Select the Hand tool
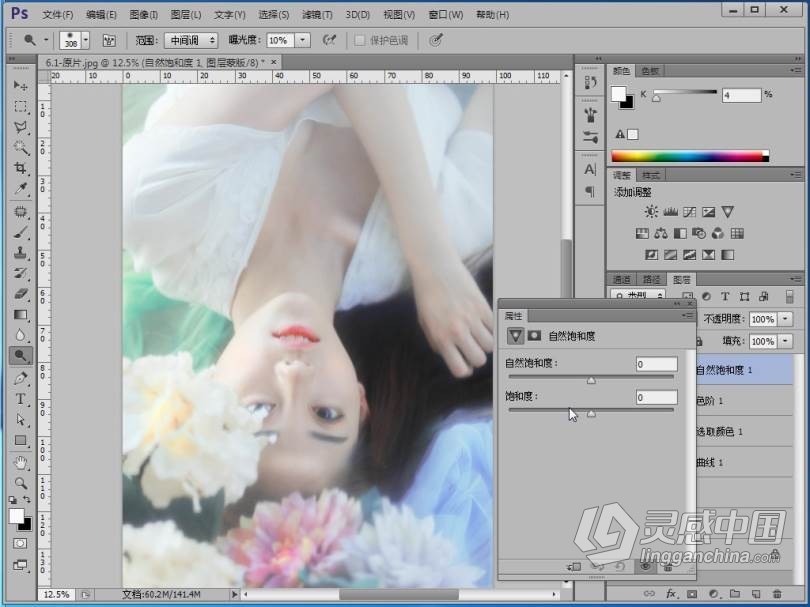This screenshot has width=810, height=607. [20, 463]
